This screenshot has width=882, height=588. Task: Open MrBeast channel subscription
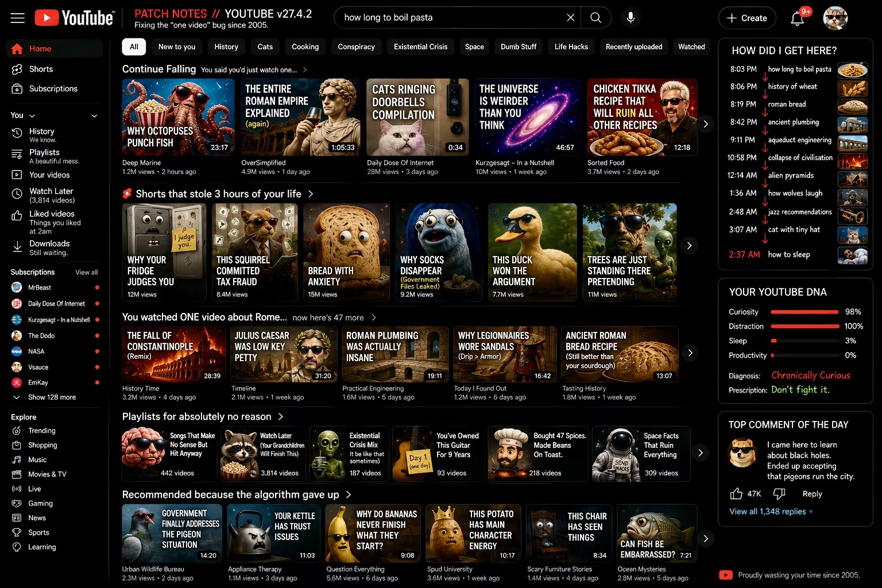[x=55, y=288]
